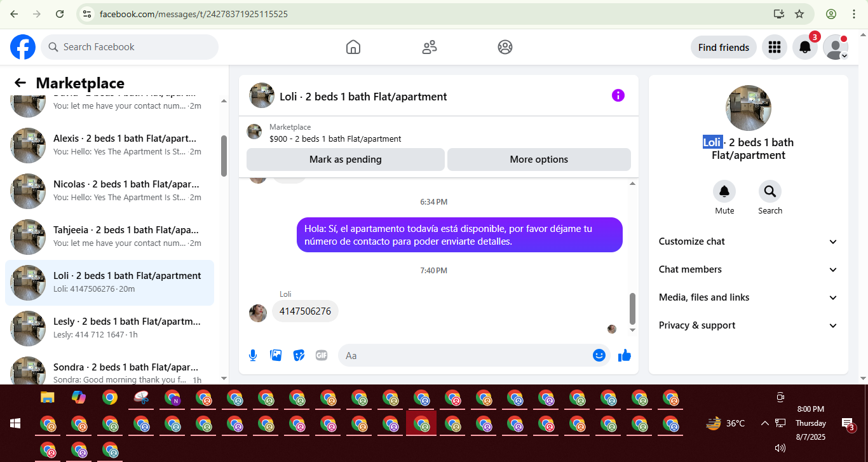Open the Facebook menu grid icon
Viewport: 868px width, 462px height.
click(774, 47)
